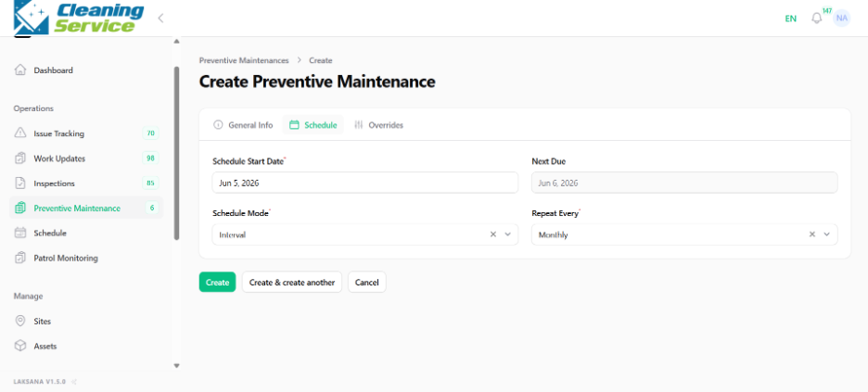Screen dimensions: 868x392
Task: Click the sidebar scrollbar thumb
Action: [x=176, y=153]
